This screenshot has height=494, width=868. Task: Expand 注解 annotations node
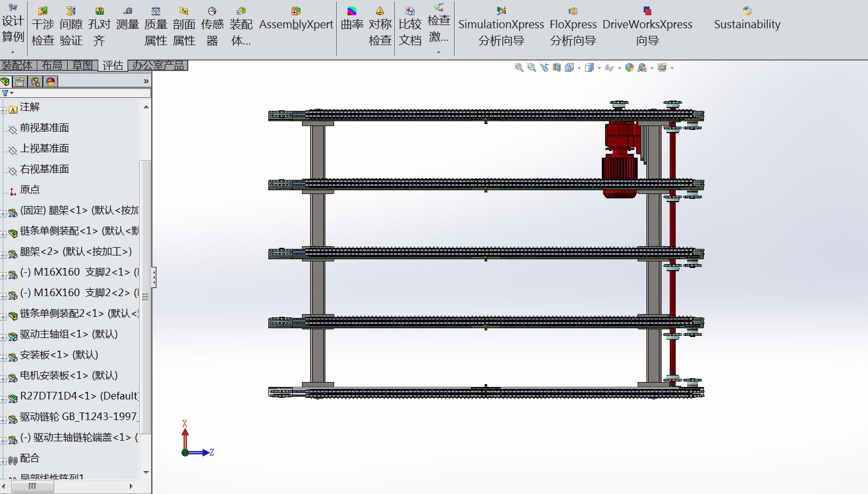[x=3, y=110]
